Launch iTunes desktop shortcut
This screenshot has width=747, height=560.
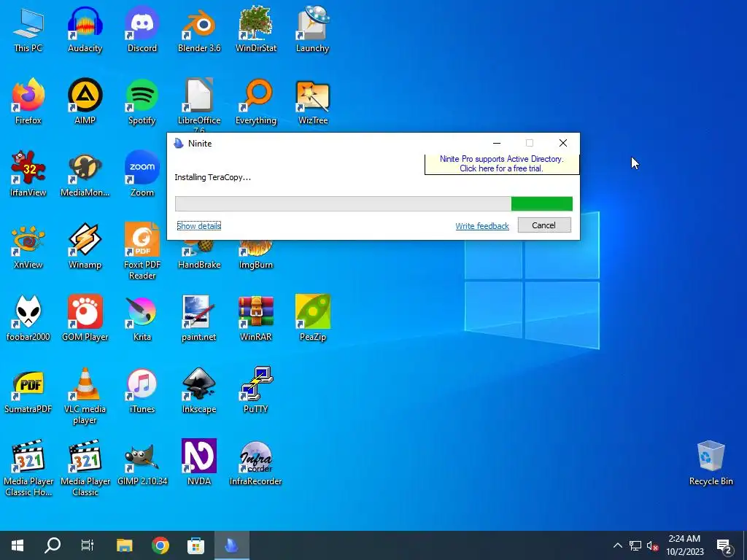tap(142, 391)
